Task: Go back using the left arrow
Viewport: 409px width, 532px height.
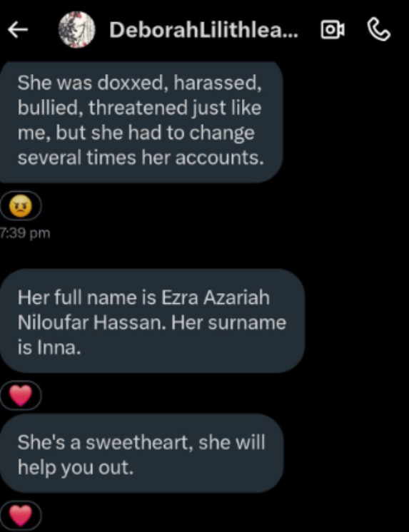Action: coord(18,31)
